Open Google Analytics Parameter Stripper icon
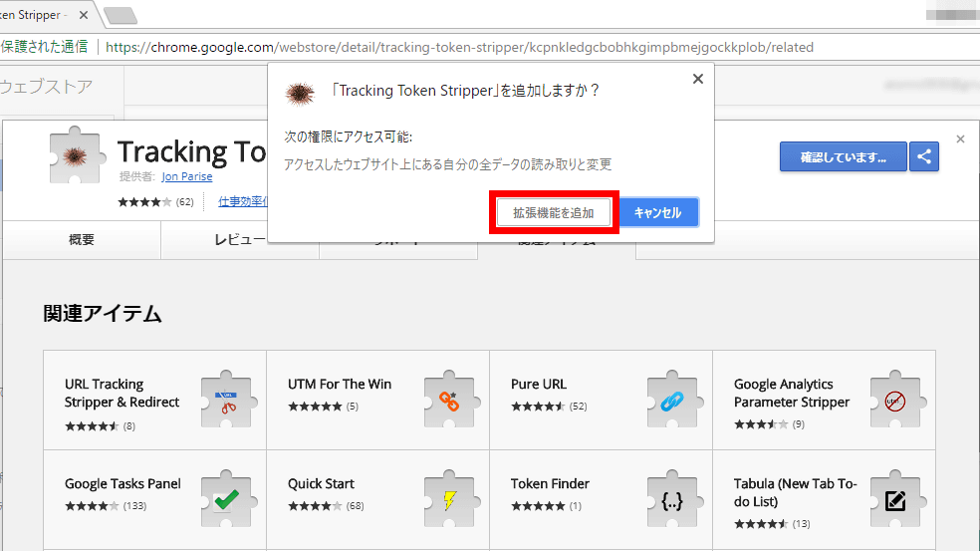Image resolution: width=980 pixels, height=551 pixels. 898,401
